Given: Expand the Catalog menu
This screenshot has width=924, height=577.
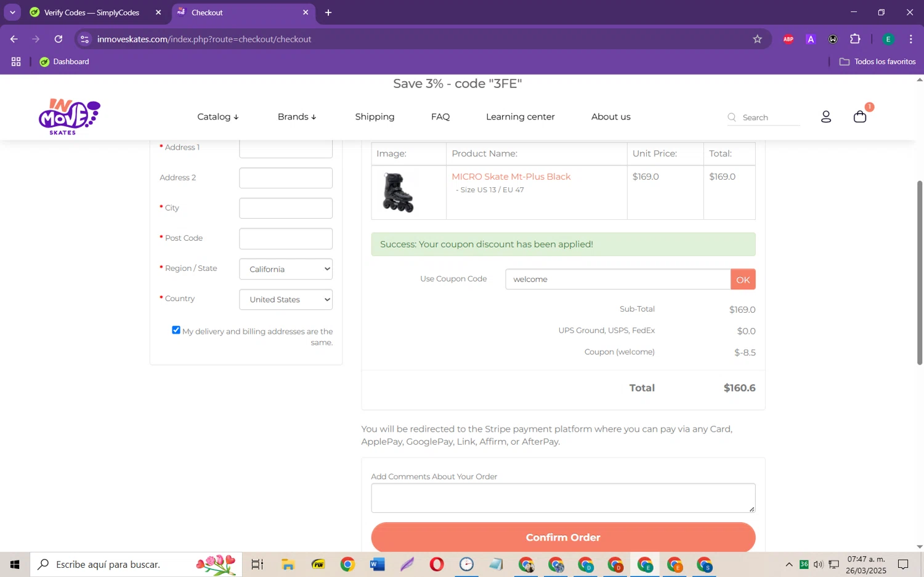Looking at the screenshot, I should pyautogui.click(x=218, y=116).
